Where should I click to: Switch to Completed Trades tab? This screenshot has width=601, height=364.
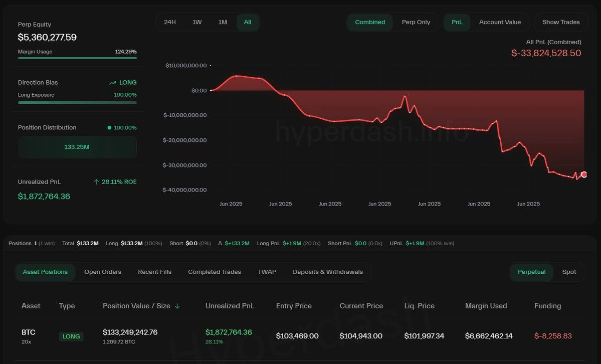pos(214,272)
